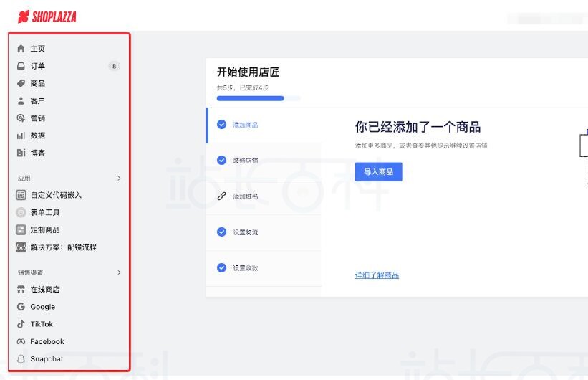Select the 设置收款 setup step
This screenshot has width=588, height=380.
click(264, 268)
